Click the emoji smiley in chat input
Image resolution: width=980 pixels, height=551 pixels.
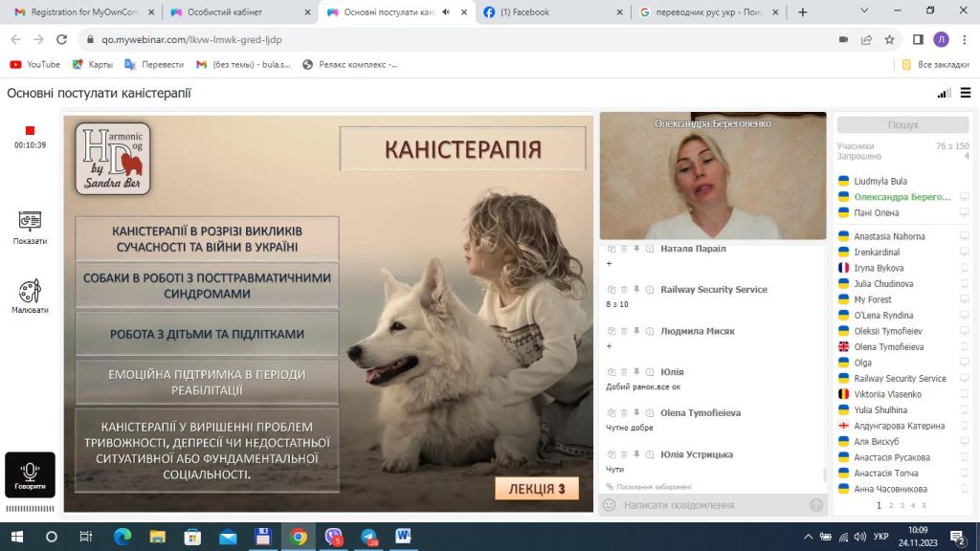[x=609, y=505]
